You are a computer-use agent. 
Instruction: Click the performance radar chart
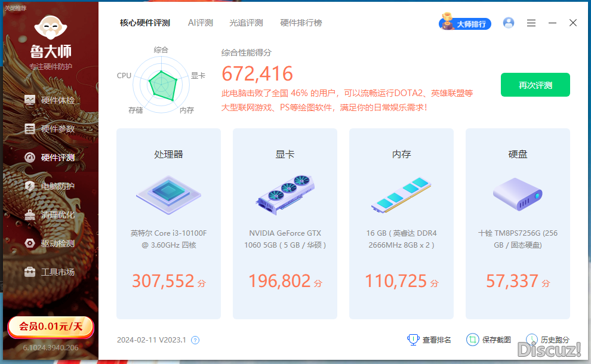[x=161, y=84]
